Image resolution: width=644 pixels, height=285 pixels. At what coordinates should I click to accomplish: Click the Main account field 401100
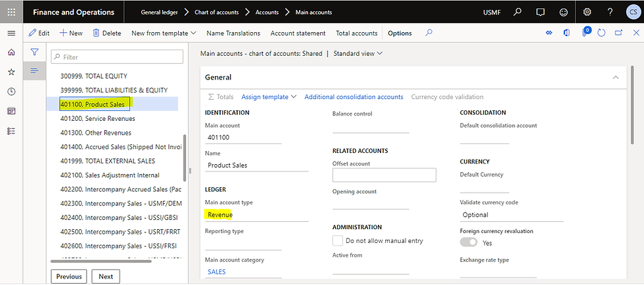(x=243, y=137)
